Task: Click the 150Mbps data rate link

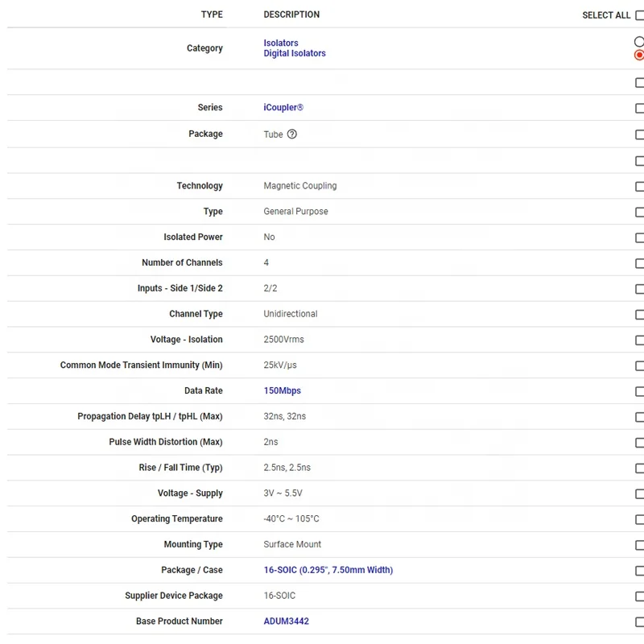Action: coord(282,391)
